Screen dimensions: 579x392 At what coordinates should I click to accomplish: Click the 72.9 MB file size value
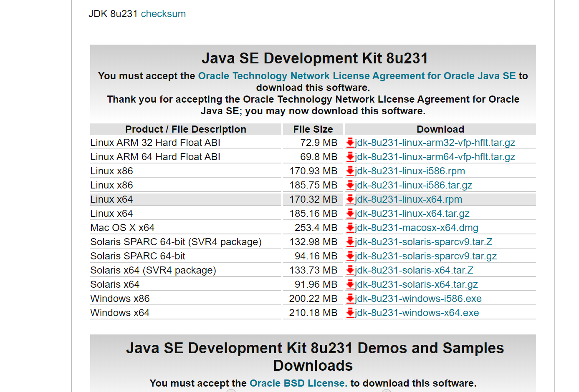[x=319, y=143]
